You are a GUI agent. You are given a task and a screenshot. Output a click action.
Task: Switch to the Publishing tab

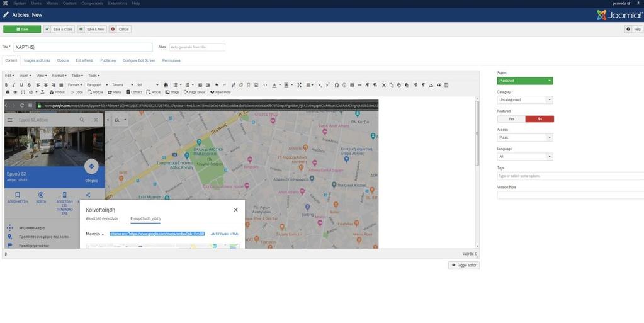(108, 60)
